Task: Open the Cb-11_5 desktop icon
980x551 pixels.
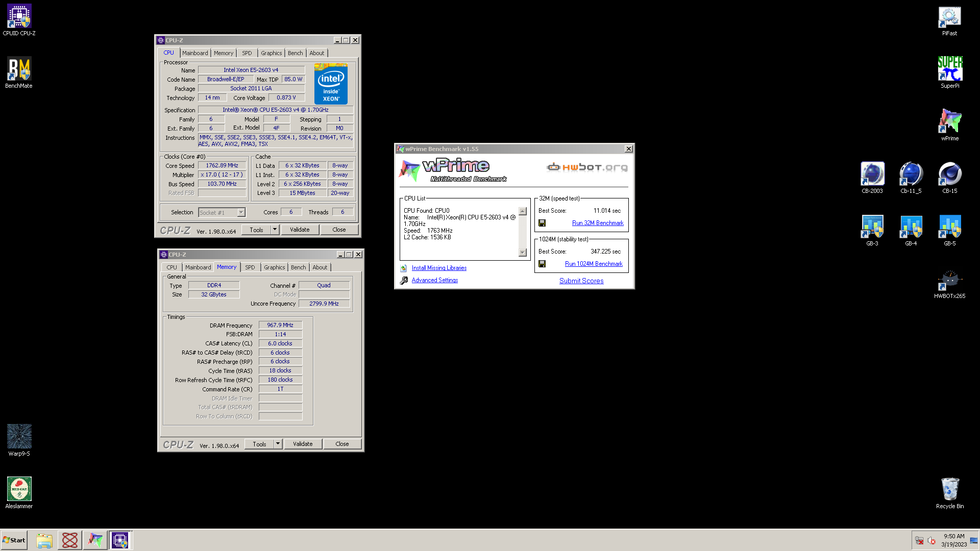Action: [911, 178]
